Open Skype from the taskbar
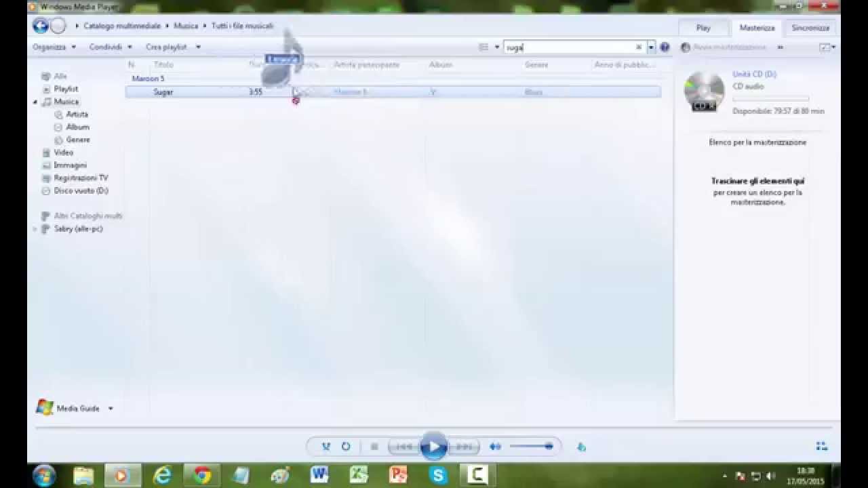Screen dimensions: 868x488 point(437,475)
